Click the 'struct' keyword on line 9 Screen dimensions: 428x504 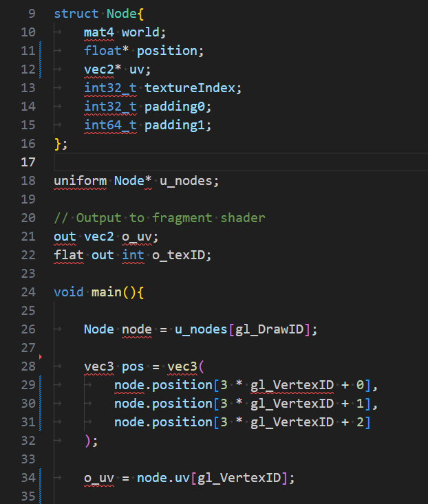tap(76, 14)
